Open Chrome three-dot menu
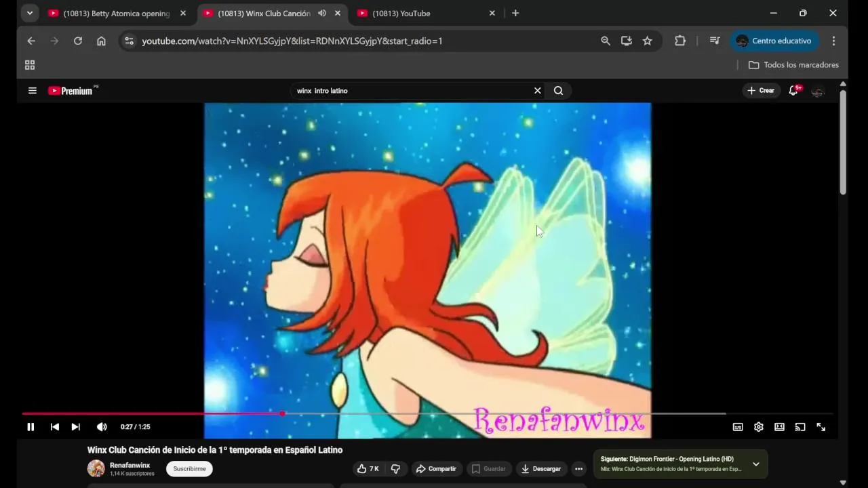Screen dimensions: 868x488 click(x=833, y=41)
